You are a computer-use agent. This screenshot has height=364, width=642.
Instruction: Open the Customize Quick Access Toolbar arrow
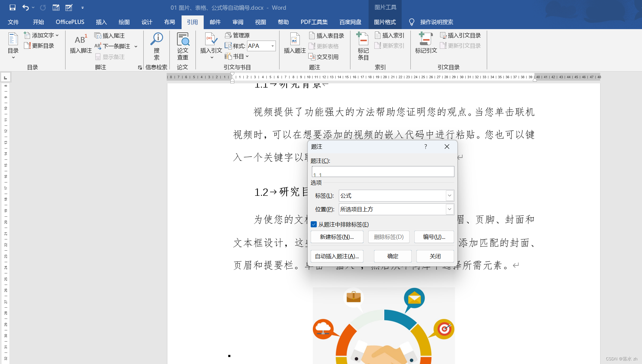[82, 8]
